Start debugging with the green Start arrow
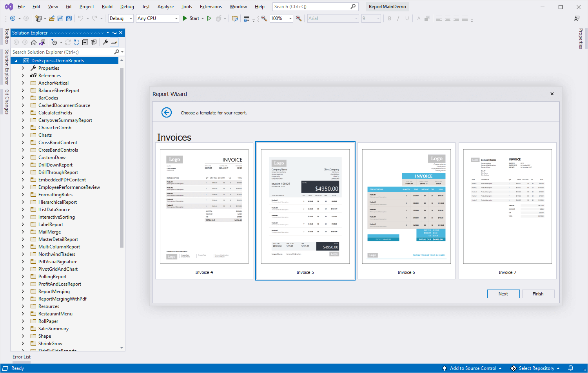The height and width of the screenshot is (373, 588). 185,18
